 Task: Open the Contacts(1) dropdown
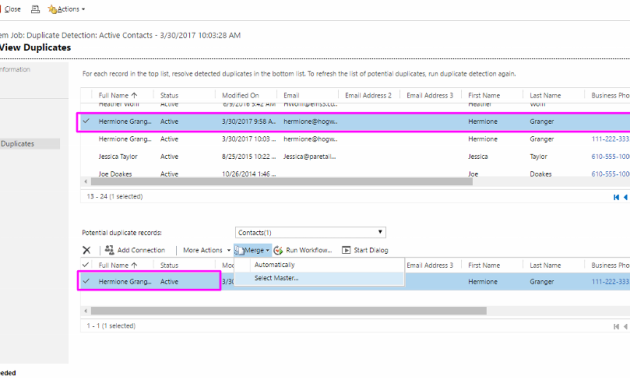pos(310,232)
